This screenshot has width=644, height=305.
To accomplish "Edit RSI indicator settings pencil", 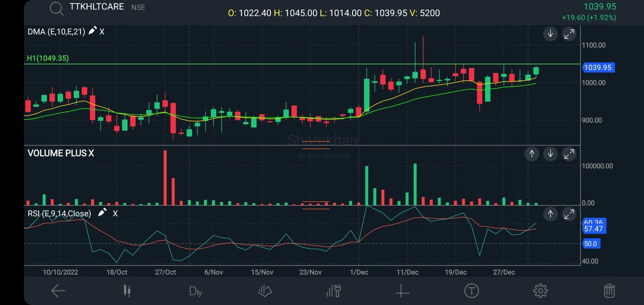I will tap(103, 213).
